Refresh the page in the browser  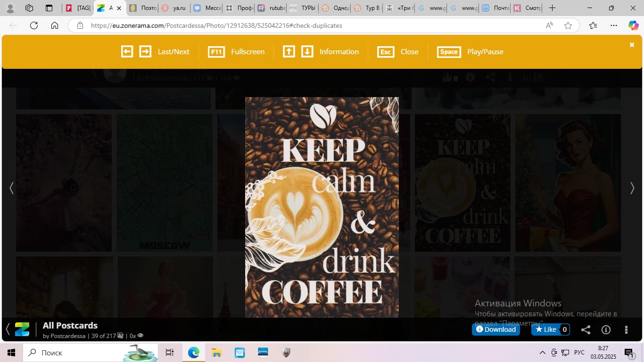34,25
